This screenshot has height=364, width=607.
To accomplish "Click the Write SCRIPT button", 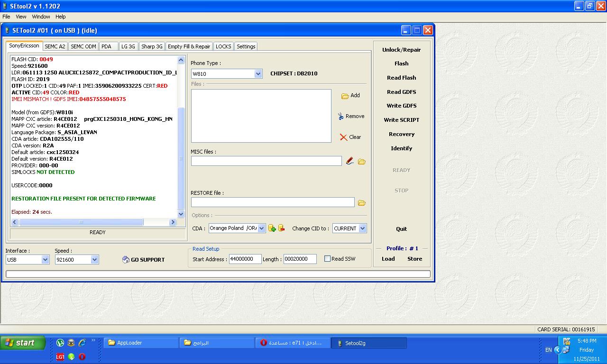I will click(401, 120).
